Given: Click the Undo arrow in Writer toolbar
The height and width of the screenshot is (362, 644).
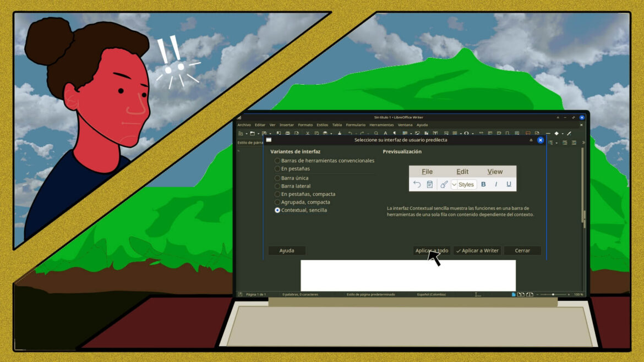Looking at the screenshot, I should tap(350, 133).
